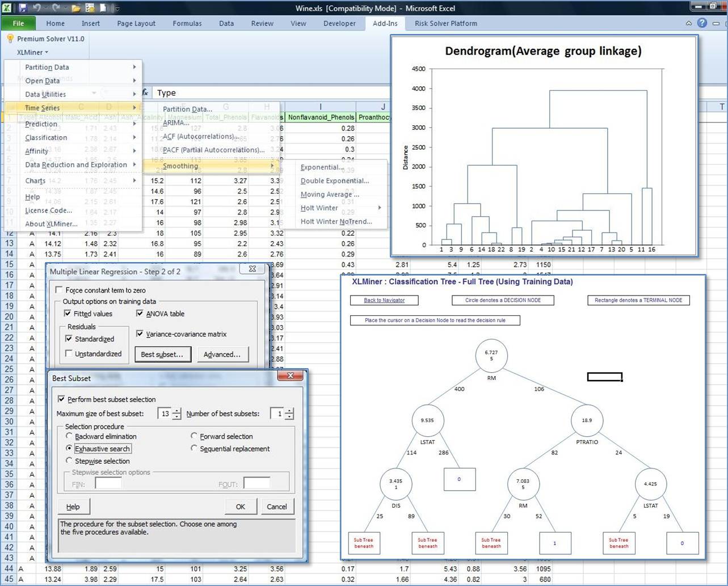Click the Back to Navigator link
This screenshot has height=586, width=728.
pos(384,300)
